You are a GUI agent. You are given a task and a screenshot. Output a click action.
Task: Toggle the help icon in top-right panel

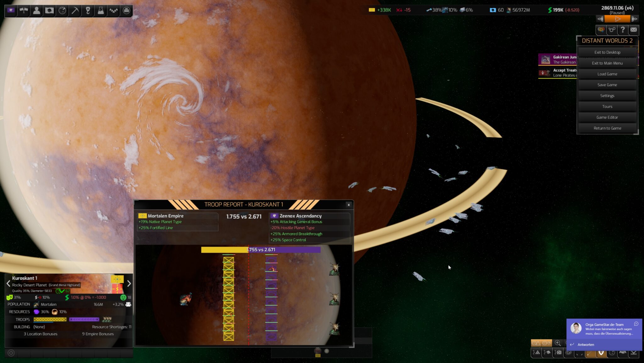click(623, 30)
